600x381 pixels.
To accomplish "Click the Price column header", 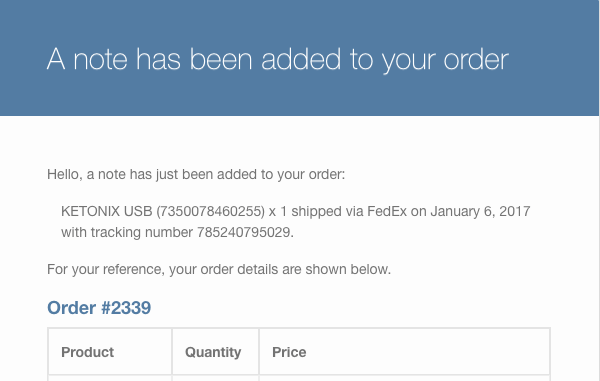I will (x=289, y=352).
